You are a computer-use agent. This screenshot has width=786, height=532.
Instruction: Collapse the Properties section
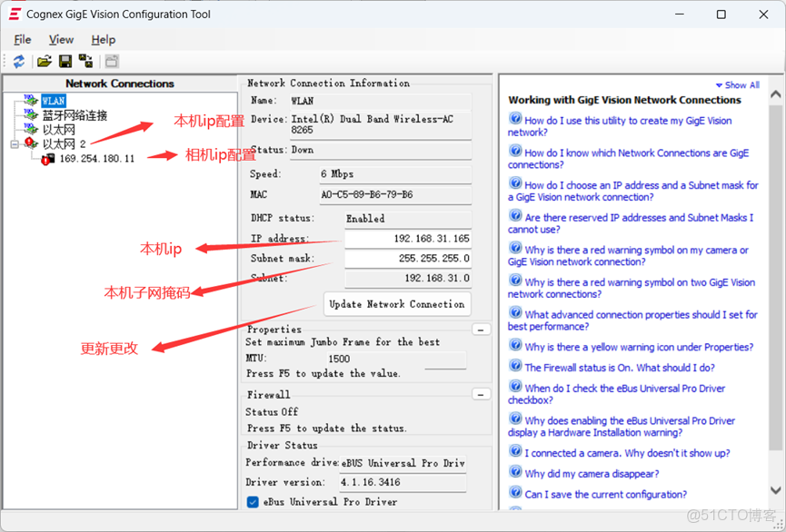[x=481, y=330]
